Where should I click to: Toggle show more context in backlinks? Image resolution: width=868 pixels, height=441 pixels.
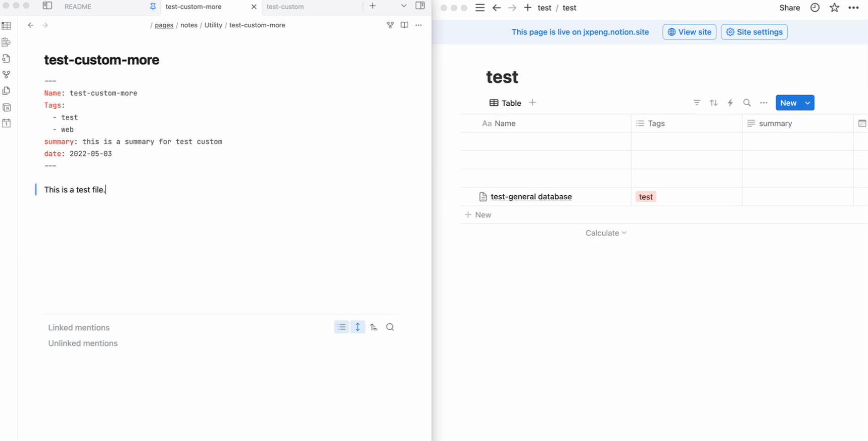(x=358, y=327)
